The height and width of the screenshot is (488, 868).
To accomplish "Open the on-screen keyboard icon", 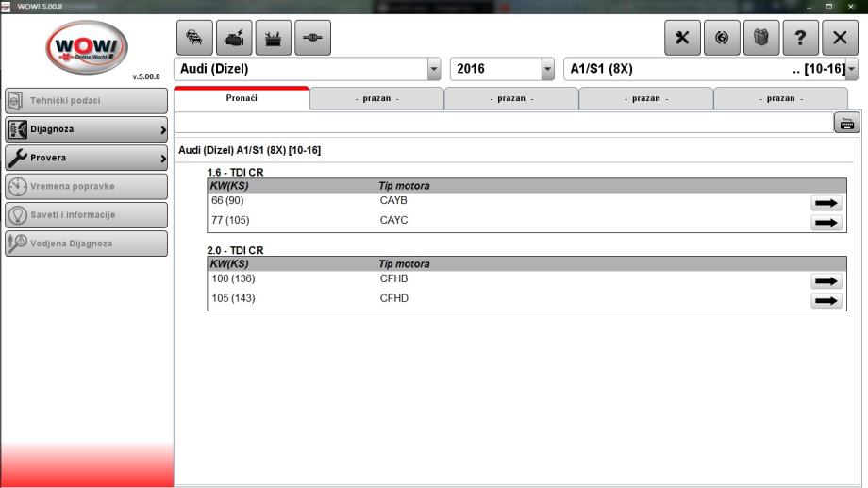I will 847,123.
